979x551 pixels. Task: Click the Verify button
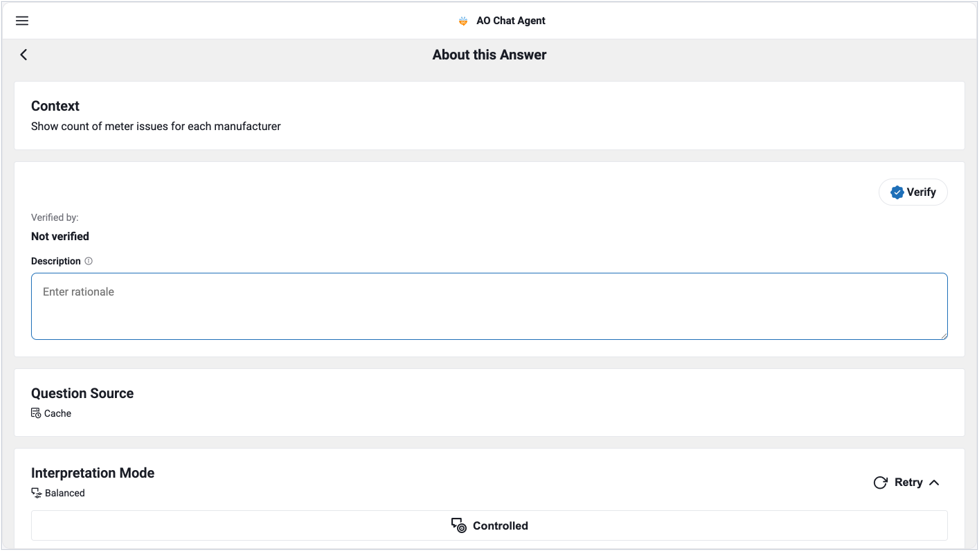pos(913,192)
